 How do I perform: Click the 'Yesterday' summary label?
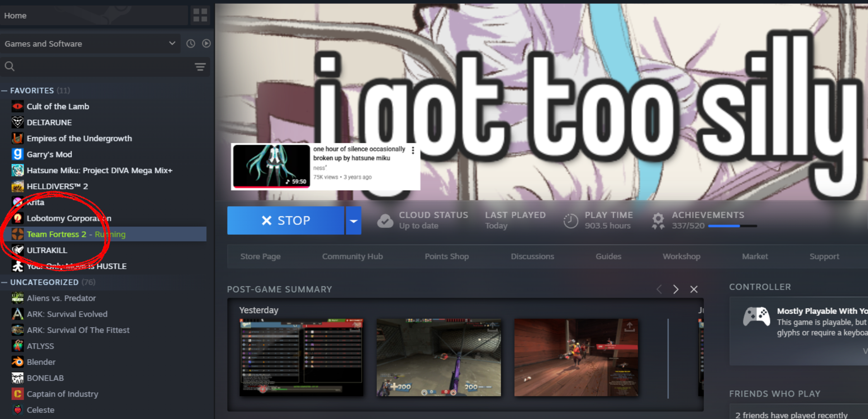coord(259,310)
